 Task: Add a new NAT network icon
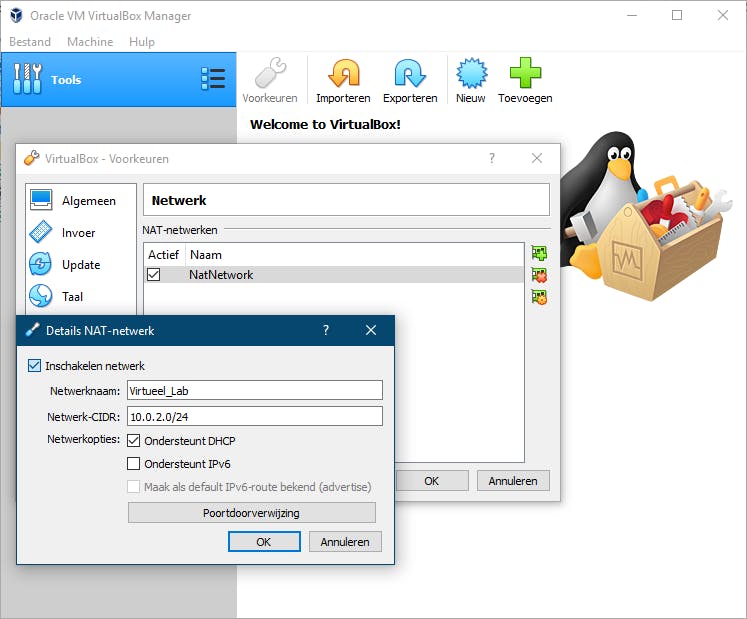539,253
